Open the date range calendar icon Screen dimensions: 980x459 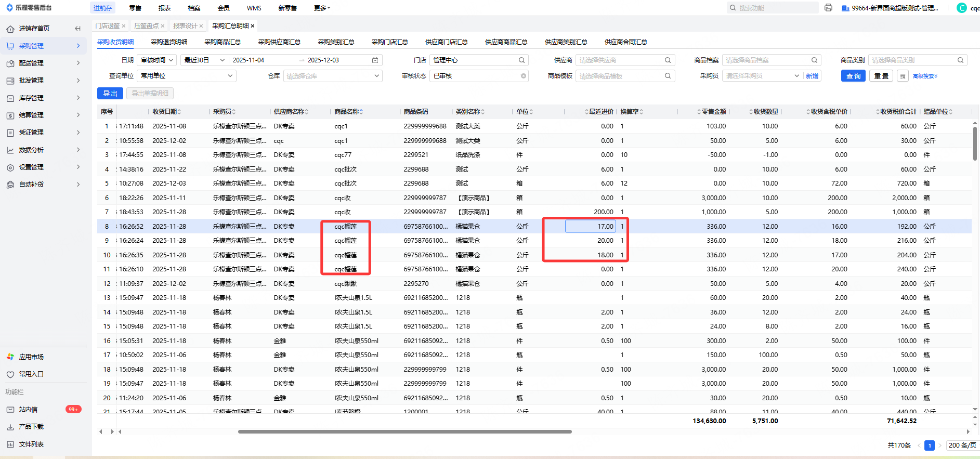tap(375, 60)
